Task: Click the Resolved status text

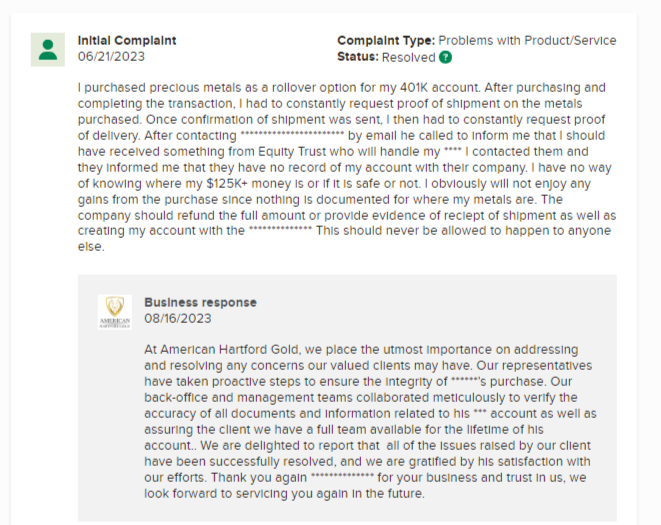Action: [408, 57]
